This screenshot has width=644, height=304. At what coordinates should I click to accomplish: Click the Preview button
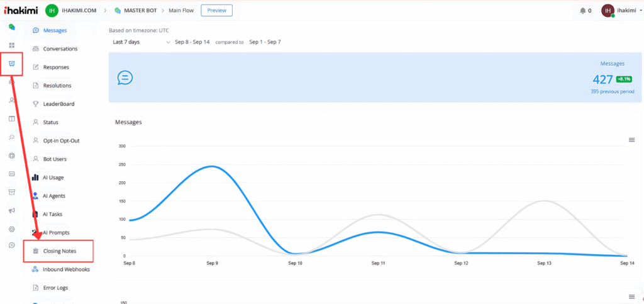point(216,10)
